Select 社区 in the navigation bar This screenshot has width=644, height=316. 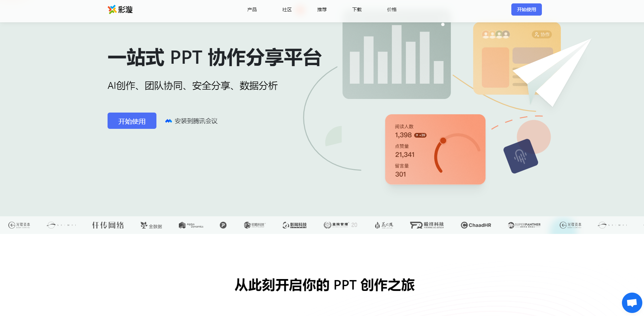pos(287,9)
